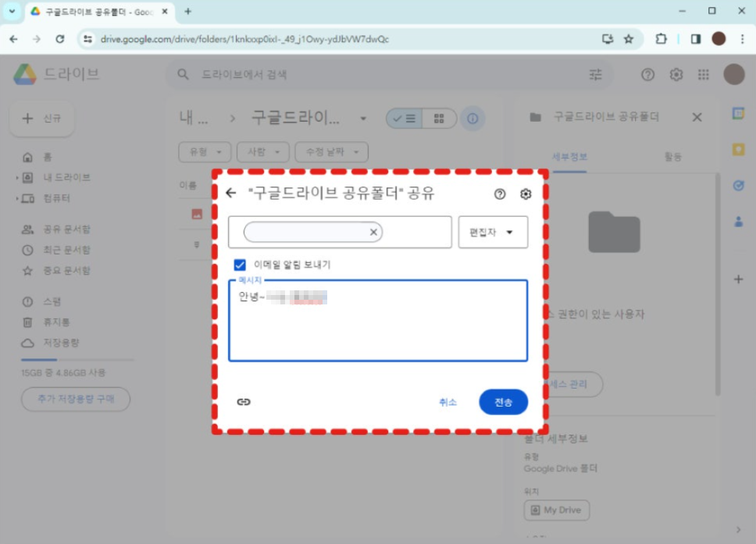Open the 유형 filter dropdown

pyautogui.click(x=205, y=152)
